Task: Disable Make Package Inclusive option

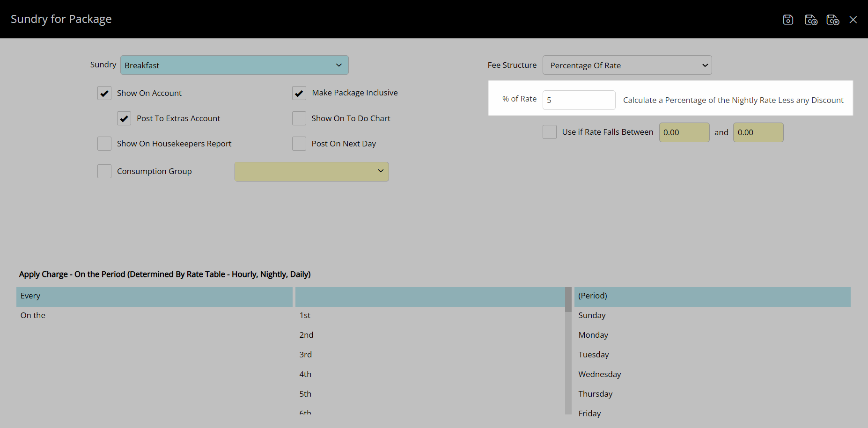Action: click(299, 93)
